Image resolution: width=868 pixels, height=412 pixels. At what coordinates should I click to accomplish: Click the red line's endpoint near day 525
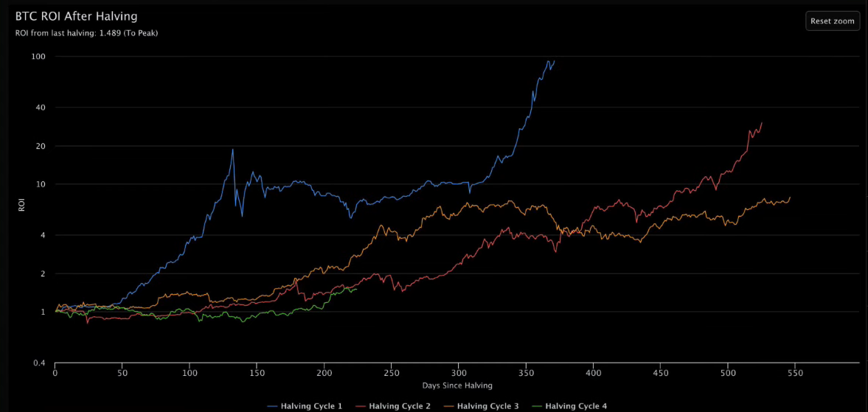pyautogui.click(x=762, y=123)
